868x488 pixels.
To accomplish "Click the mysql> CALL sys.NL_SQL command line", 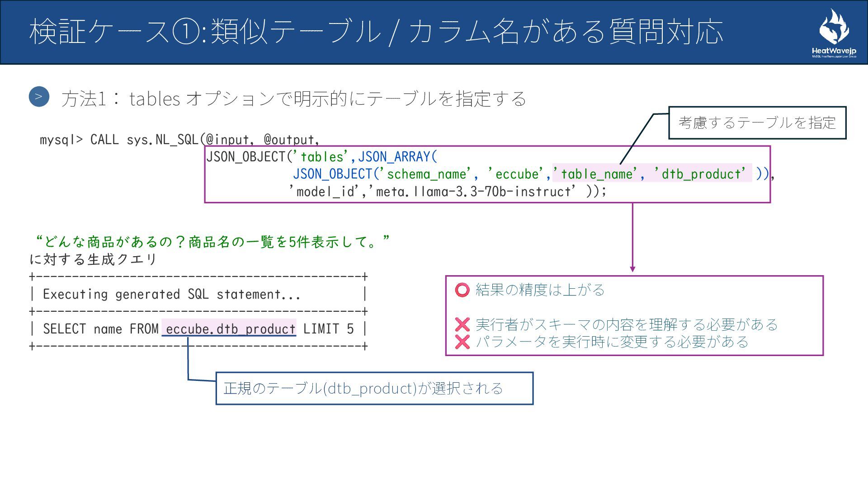I will coord(180,140).
